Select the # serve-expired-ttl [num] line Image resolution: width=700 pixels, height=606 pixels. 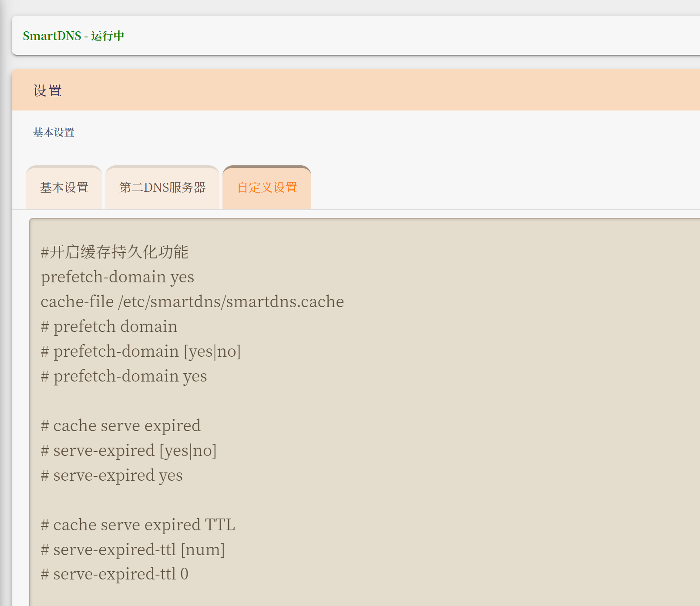coord(132,549)
